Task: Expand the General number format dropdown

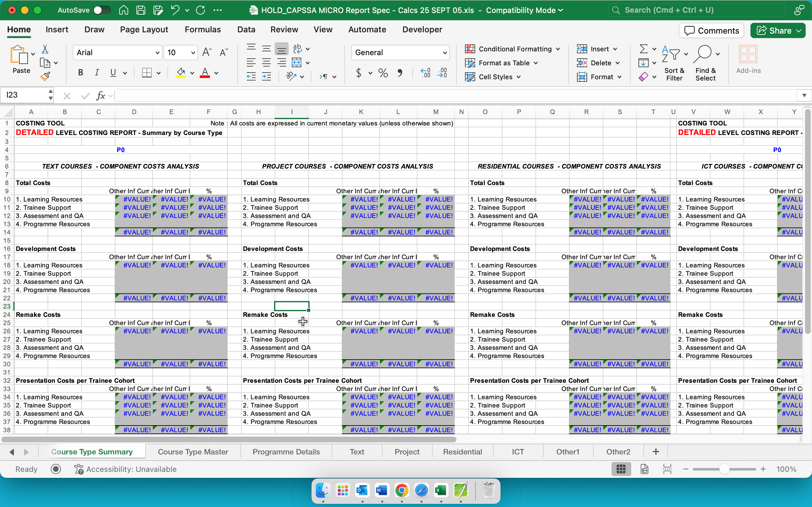Action: point(444,53)
